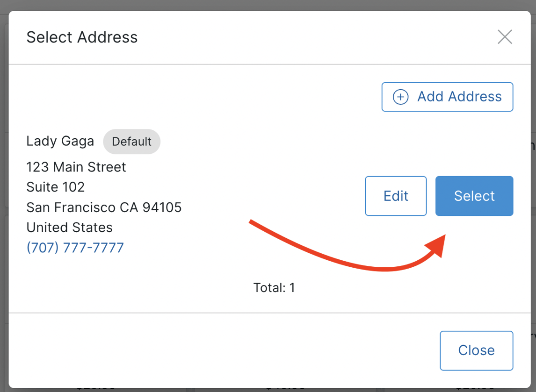This screenshot has width=536, height=392.
Task: Click the Select Address dialog title
Action: coord(82,37)
